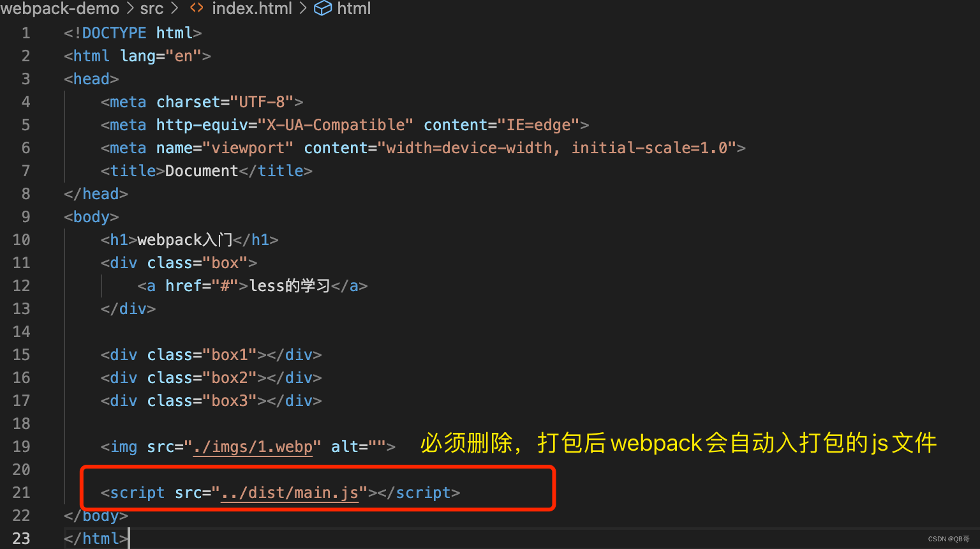Image resolution: width=980 pixels, height=549 pixels.
Task: Expand chevron after webpack-demo breadcrumb
Action: point(130,8)
